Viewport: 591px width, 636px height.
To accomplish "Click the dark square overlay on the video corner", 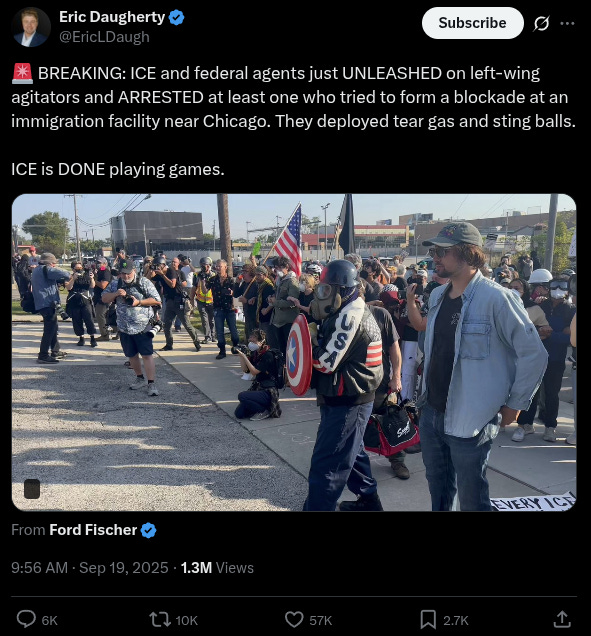I will (x=32, y=489).
